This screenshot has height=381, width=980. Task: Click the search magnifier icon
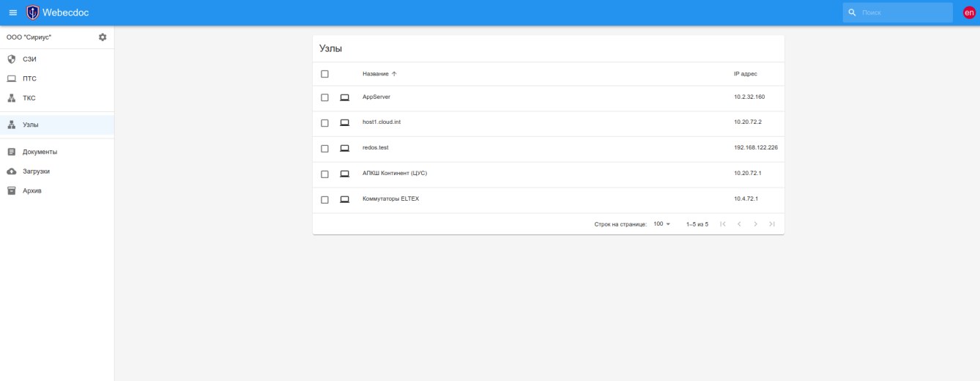(x=853, y=12)
